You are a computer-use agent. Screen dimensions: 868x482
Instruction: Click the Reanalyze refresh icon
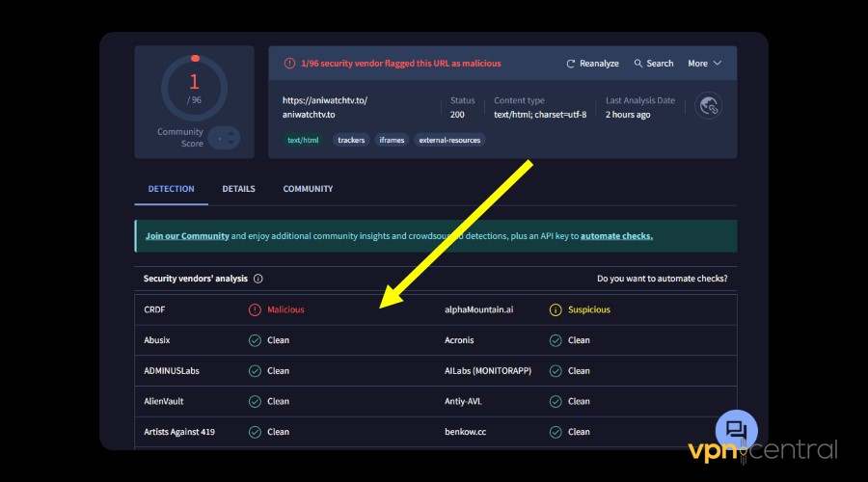570,64
